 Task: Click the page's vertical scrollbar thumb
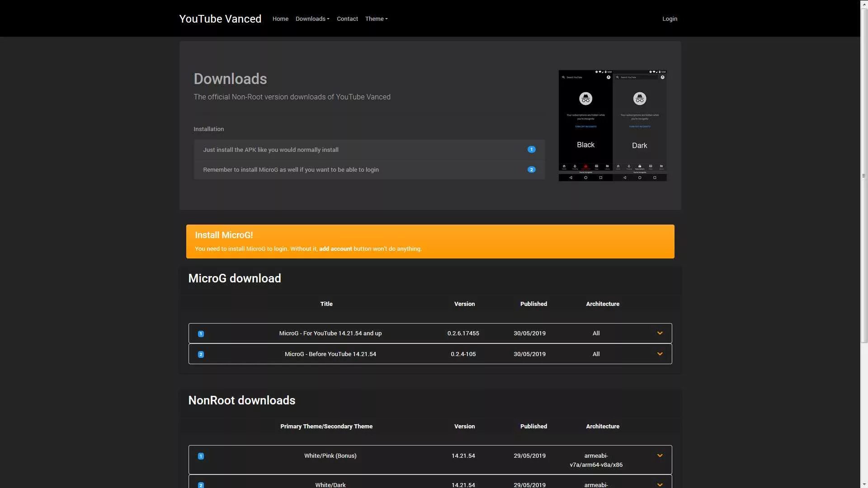[x=864, y=176]
